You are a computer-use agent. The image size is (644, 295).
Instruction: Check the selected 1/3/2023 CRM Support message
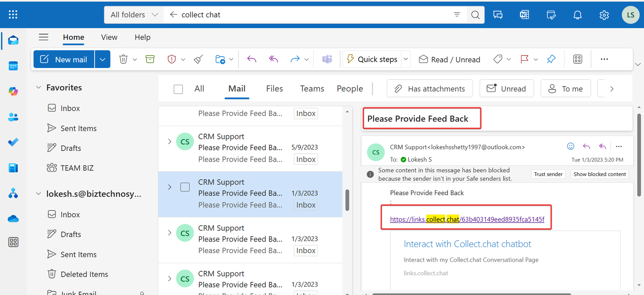(185, 187)
